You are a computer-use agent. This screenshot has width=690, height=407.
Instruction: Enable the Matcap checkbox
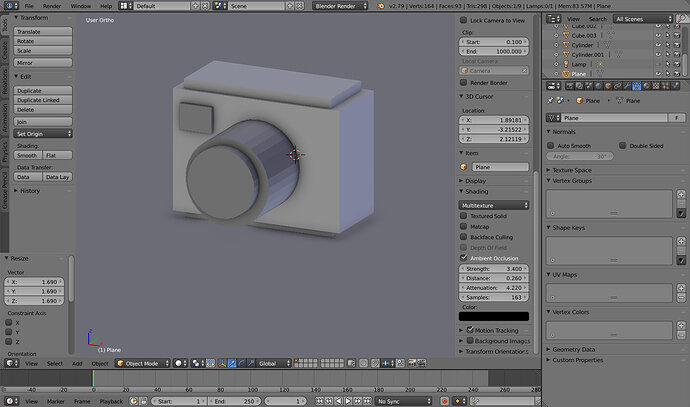pos(463,226)
